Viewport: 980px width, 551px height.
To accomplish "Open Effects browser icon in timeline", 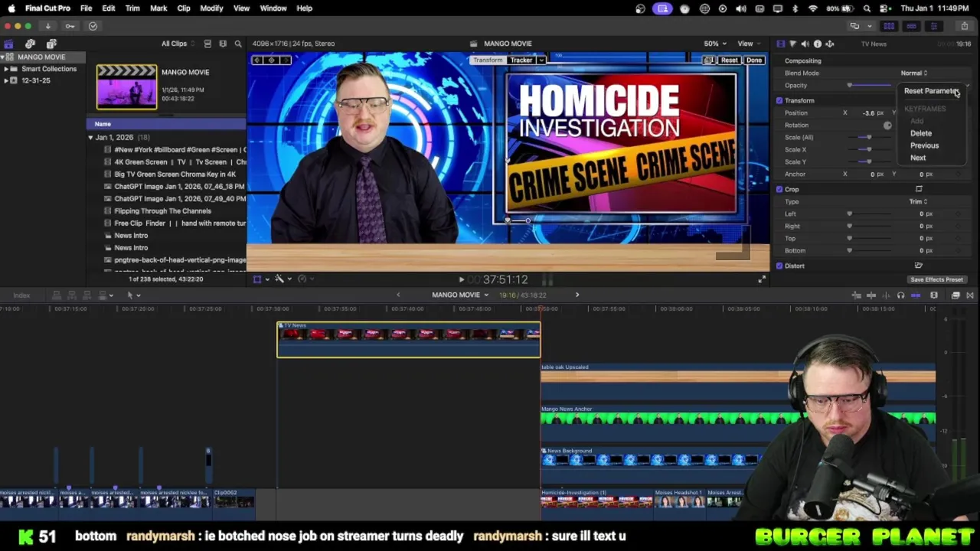I will tap(955, 295).
